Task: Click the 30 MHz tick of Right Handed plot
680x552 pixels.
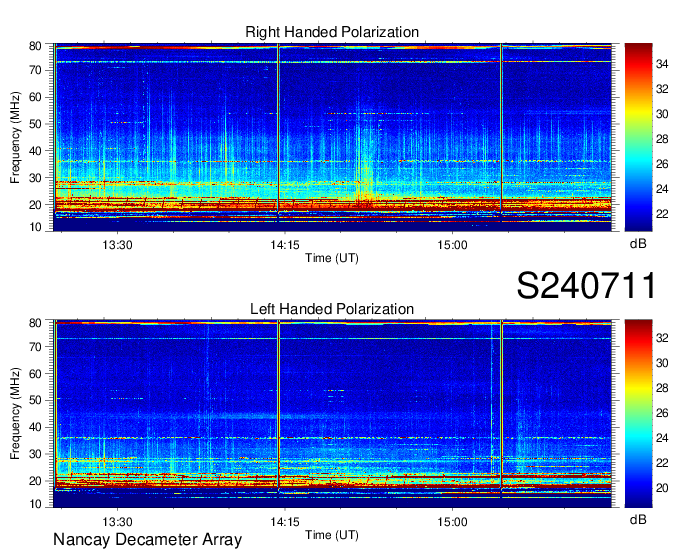Action: (x=35, y=177)
